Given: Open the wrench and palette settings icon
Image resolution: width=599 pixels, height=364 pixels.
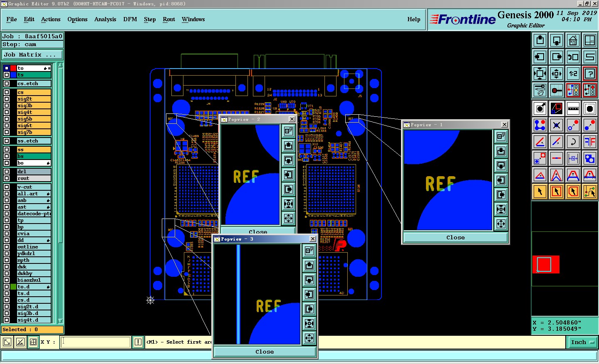Looking at the screenshot, I should point(540,90).
